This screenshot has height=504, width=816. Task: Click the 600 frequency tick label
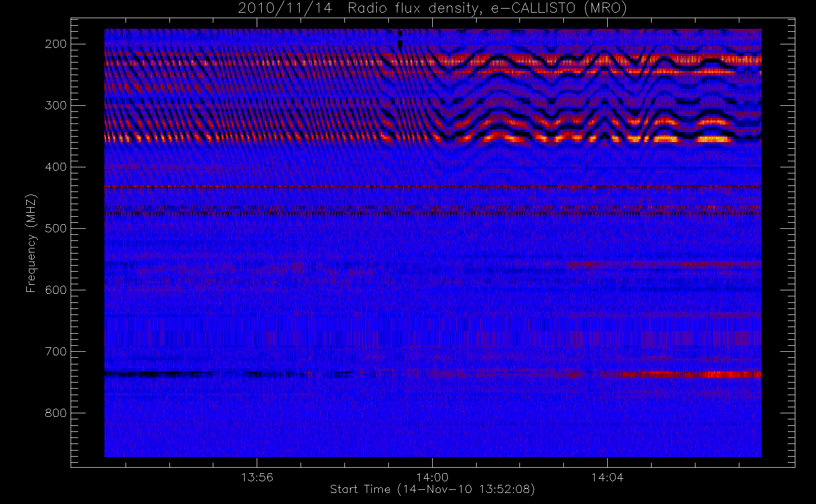(55, 290)
